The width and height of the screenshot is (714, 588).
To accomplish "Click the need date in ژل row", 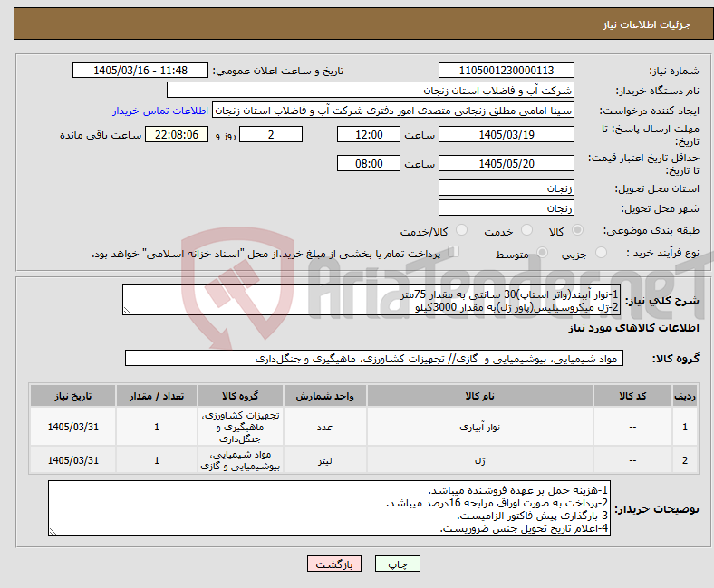I will (72, 460).
